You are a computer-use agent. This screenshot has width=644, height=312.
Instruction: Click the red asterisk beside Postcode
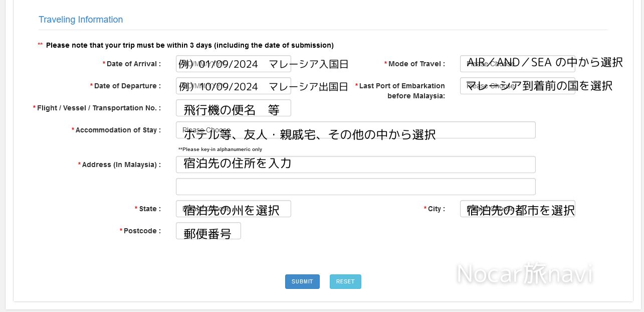tap(121, 231)
